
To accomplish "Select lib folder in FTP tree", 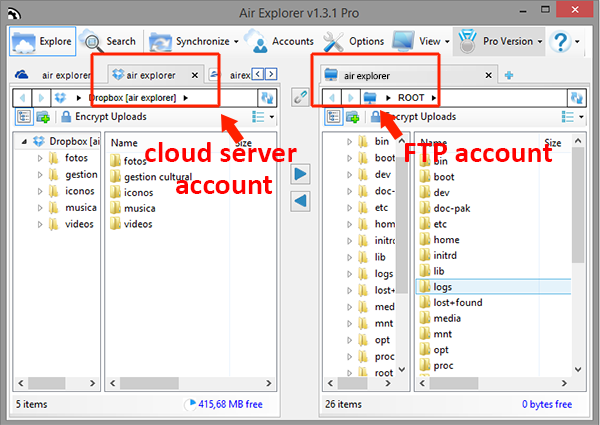I will coord(372,257).
